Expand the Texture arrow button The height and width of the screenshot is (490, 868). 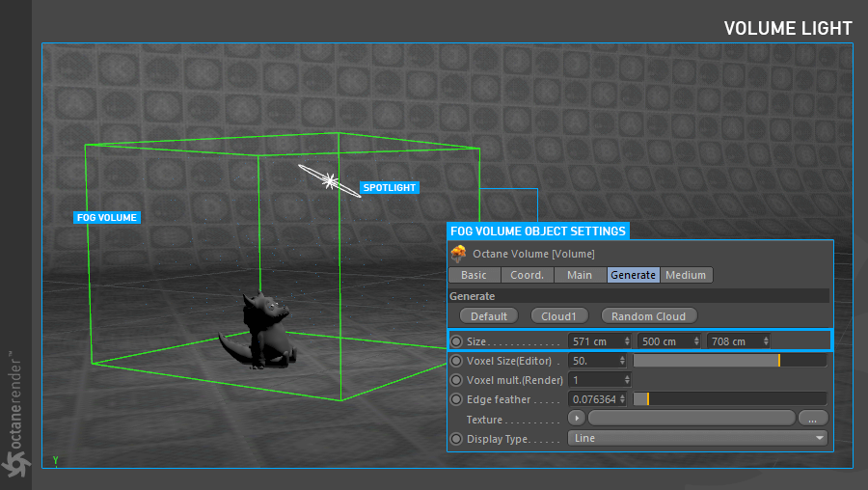[577, 418]
